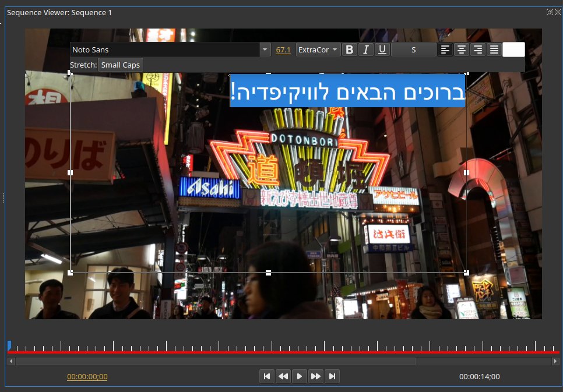The height and width of the screenshot is (392, 563).
Task: Align text center
Action: point(462,50)
